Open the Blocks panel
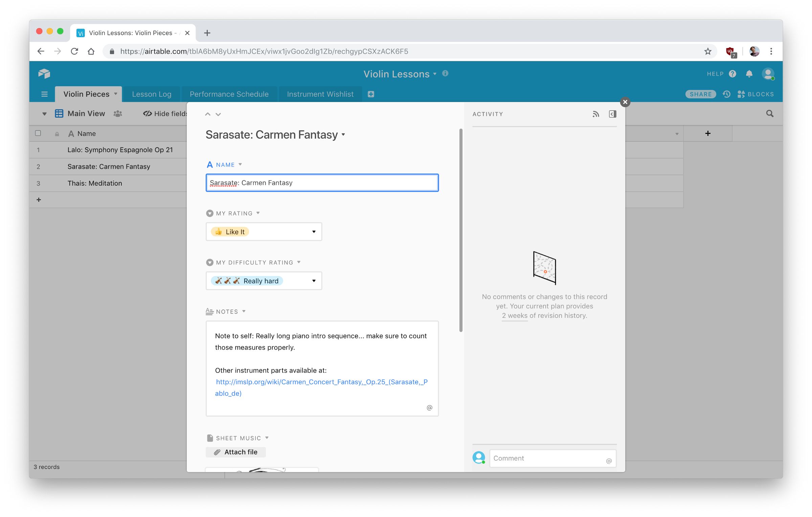812x517 pixels. [755, 94]
